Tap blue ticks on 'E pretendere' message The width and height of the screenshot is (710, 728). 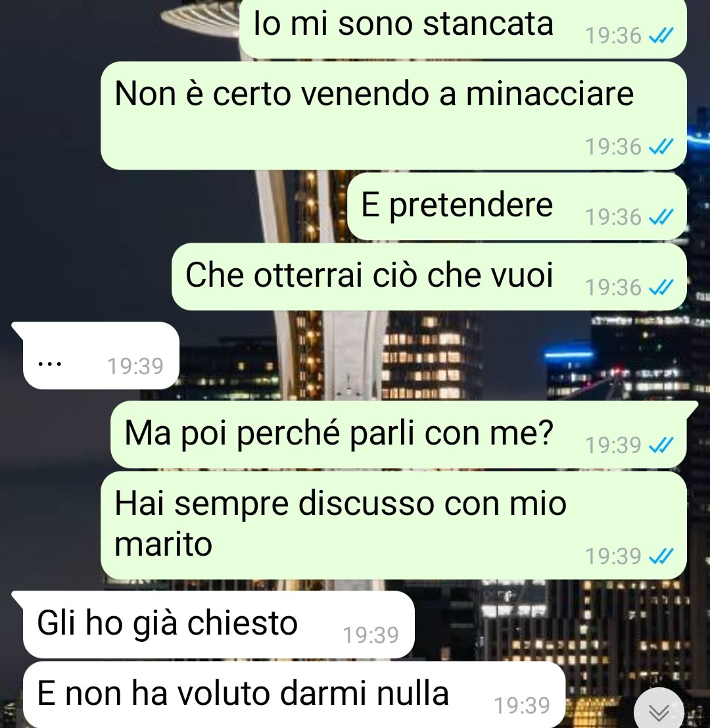pyautogui.click(x=661, y=216)
